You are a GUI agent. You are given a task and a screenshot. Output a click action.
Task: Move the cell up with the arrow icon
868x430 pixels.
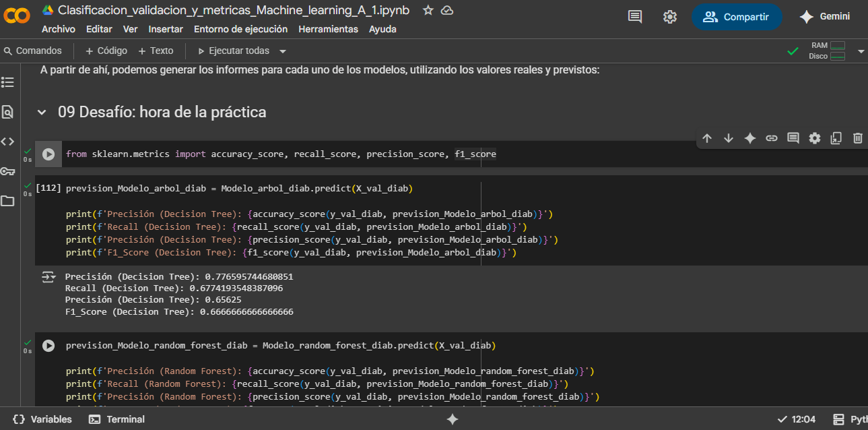(706, 138)
